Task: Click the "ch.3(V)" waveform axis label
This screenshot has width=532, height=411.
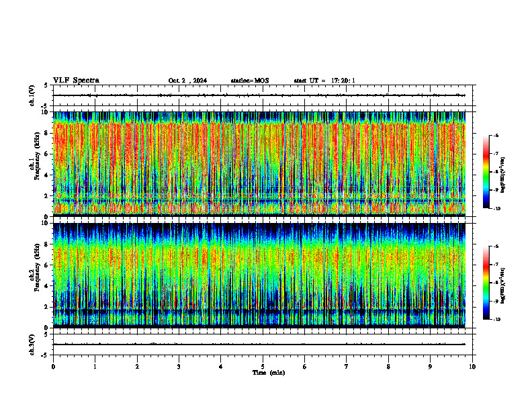Action: [x=32, y=345]
